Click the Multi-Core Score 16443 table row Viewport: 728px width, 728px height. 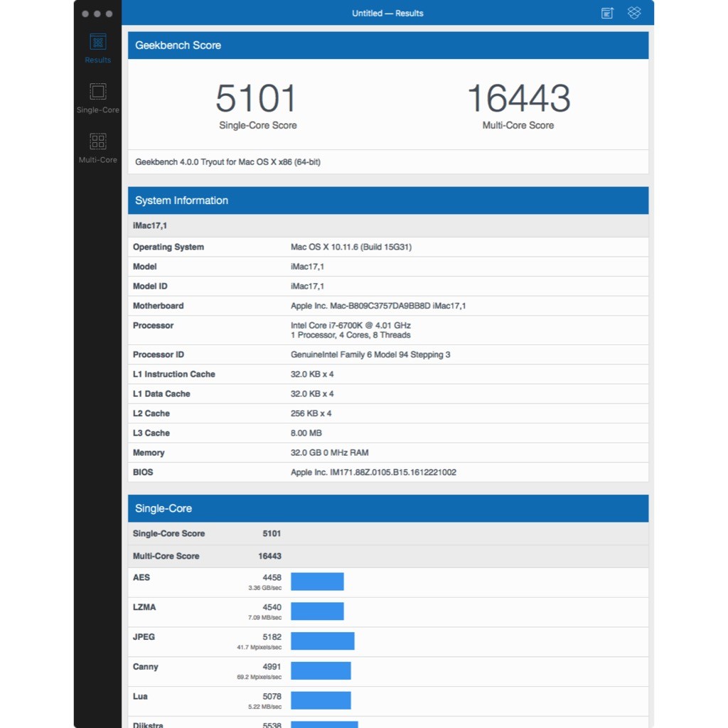pos(388,556)
